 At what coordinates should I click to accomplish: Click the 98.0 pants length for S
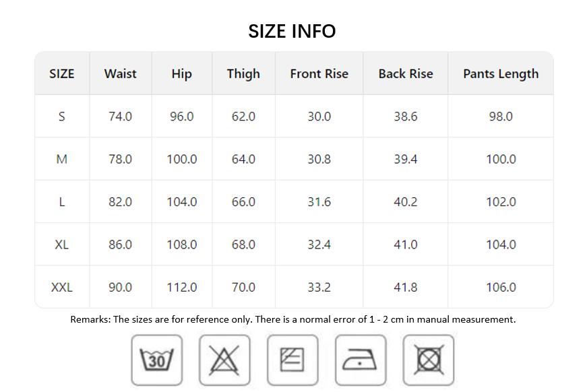click(x=501, y=117)
